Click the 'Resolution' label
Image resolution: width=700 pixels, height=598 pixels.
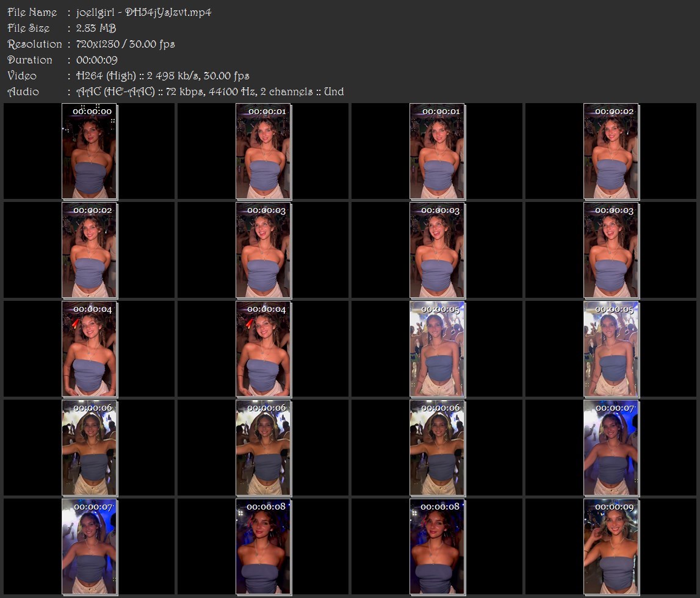[35, 44]
